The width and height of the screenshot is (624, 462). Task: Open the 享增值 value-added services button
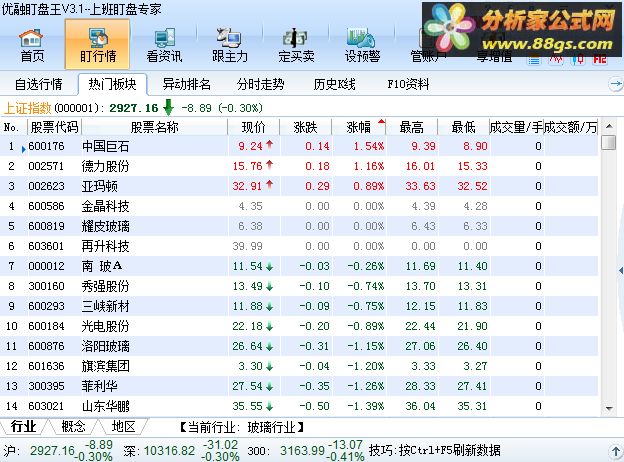coord(494,57)
